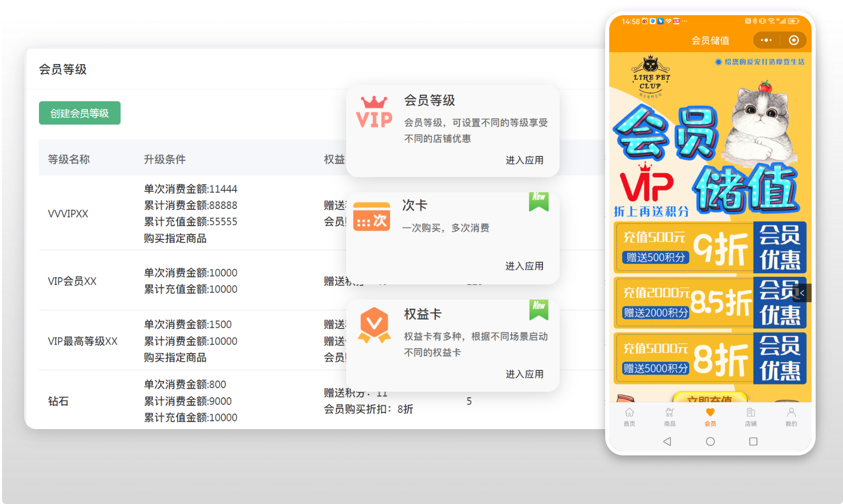Tap the Android back triangle icon

[667, 441]
